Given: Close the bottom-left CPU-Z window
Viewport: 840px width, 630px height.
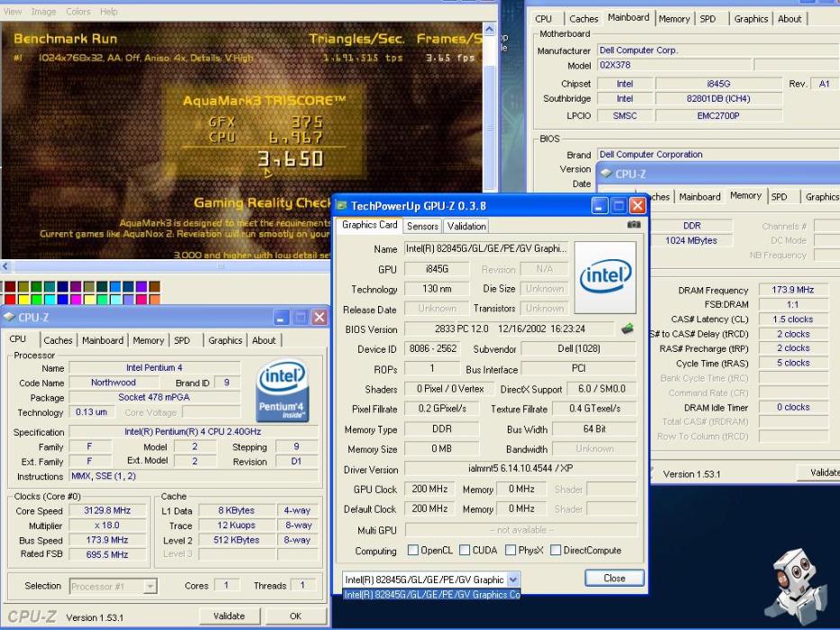Looking at the screenshot, I should pyautogui.click(x=320, y=317).
